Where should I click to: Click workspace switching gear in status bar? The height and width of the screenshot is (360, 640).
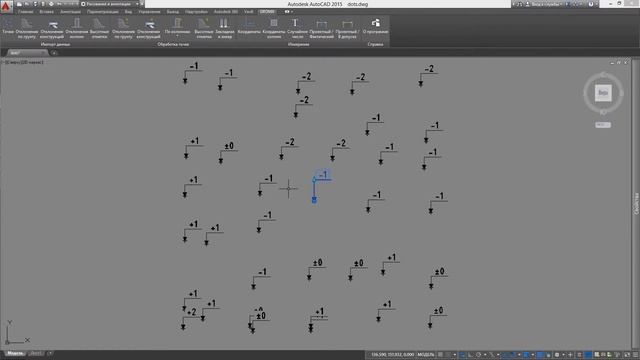click(557, 355)
